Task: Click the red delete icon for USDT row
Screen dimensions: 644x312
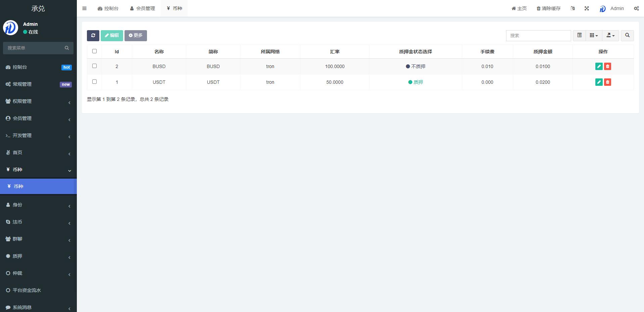Action: [607, 82]
